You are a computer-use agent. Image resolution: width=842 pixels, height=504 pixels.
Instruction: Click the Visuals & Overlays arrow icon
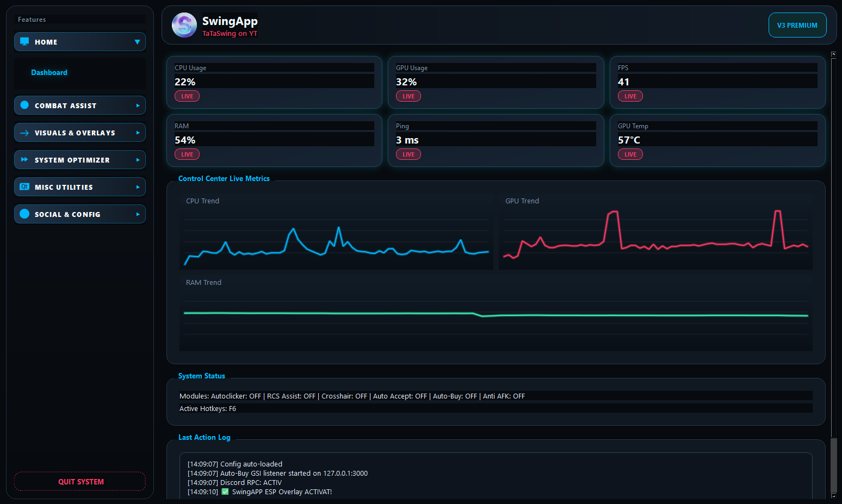pos(24,133)
